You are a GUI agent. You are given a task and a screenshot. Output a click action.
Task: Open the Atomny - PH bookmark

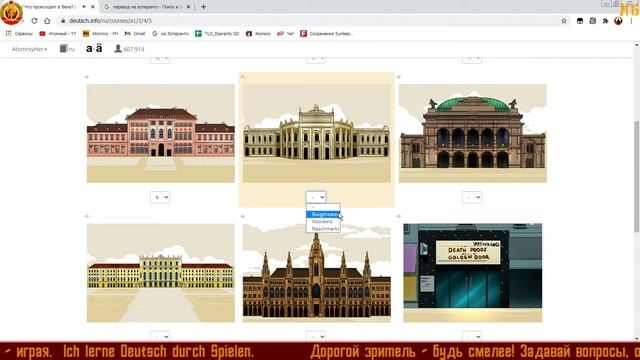(100, 33)
